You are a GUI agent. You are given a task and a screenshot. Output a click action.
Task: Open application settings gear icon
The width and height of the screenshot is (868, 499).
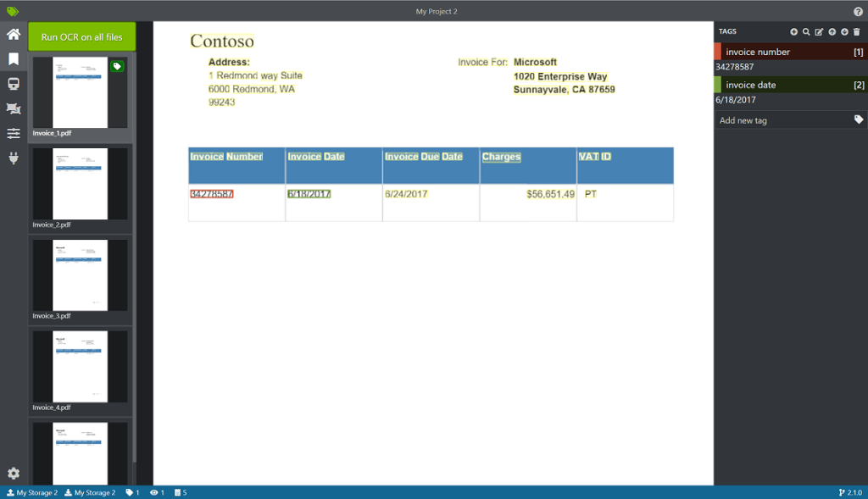(13, 474)
